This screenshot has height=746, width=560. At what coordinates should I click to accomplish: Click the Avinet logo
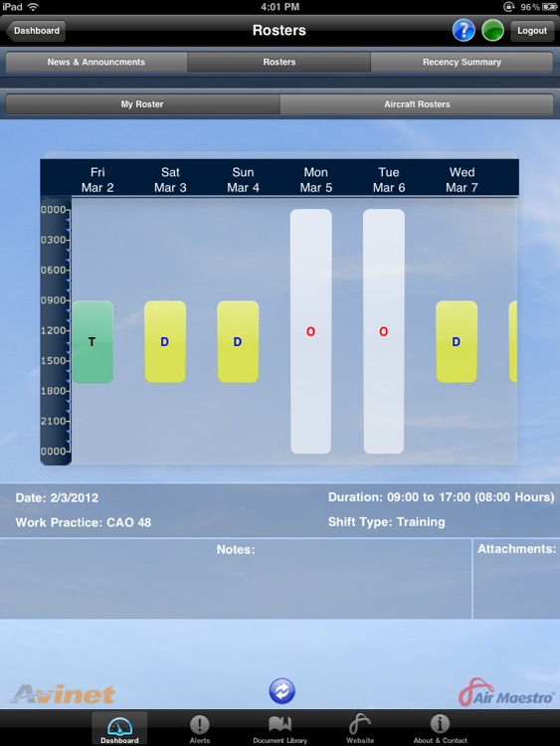[x=63, y=694]
